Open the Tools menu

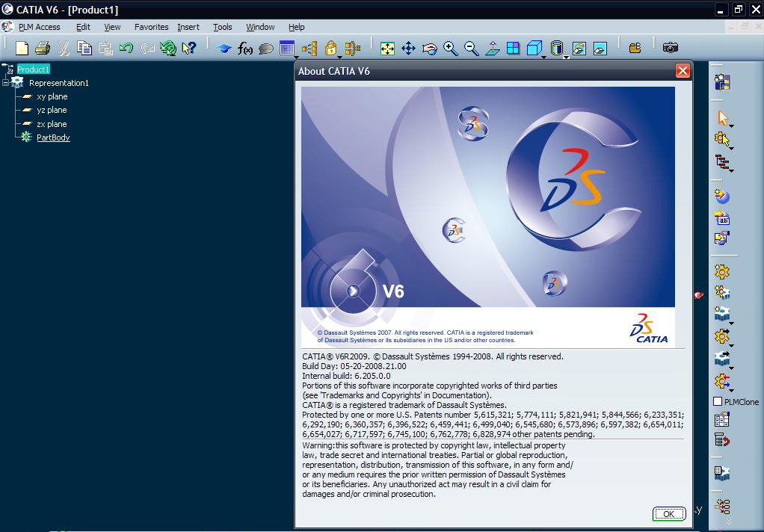pyautogui.click(x=223, y=27)
